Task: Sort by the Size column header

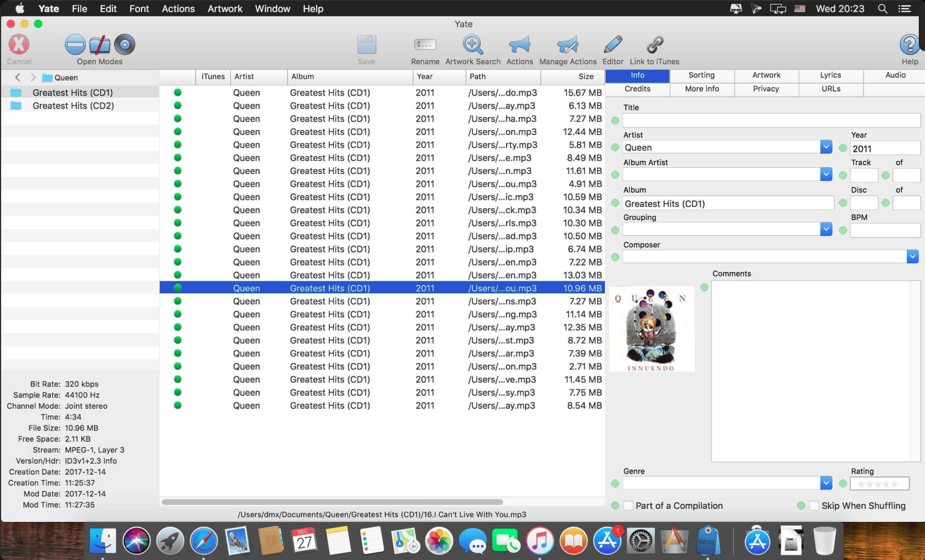Action: (573, 77)
